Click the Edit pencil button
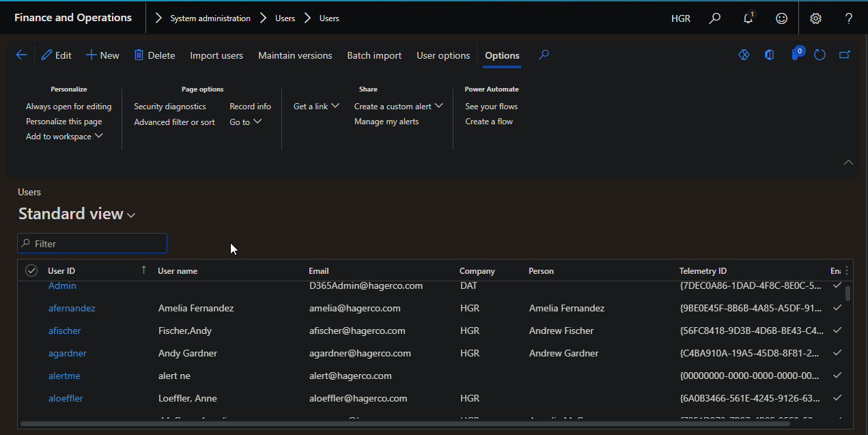 (56, 55)
